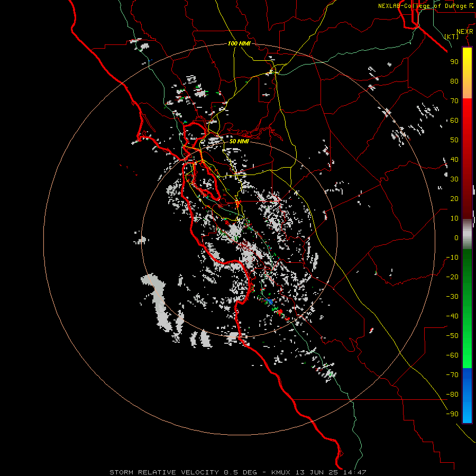Click the 70 value on velocity scale
The height and width of the screenshot is (476, 476).
tap(454, 101)
